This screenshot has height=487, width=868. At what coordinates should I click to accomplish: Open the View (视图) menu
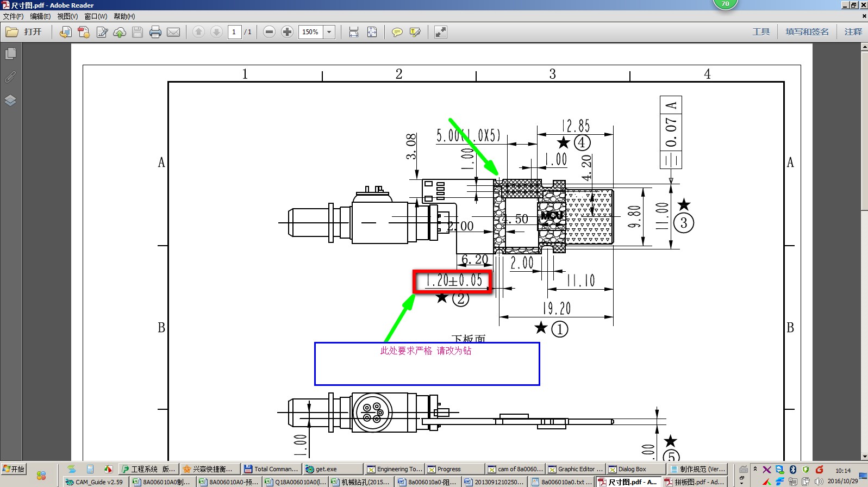click(x=67, y=16)
